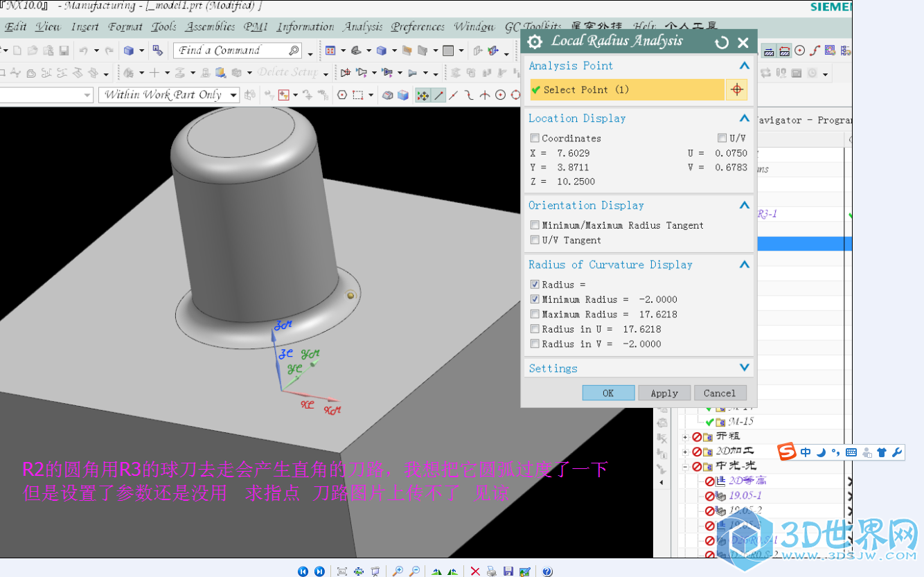Click the Find a Command search box
Image resolution: width=924 pixels, height=577 pixels.
point(237,51)
